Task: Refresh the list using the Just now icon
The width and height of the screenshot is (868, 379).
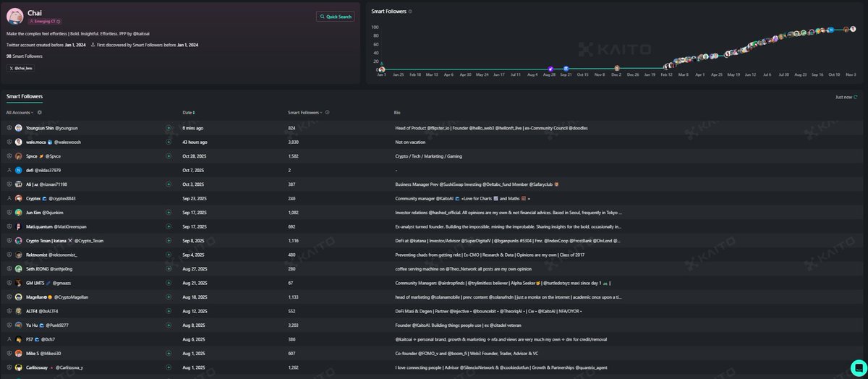Action: 855,96
